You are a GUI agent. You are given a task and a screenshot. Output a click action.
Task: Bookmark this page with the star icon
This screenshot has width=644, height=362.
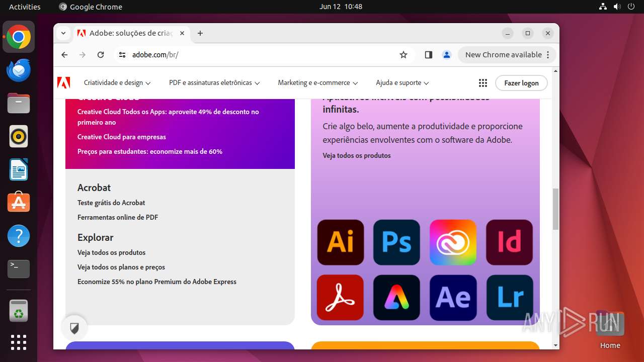(404, 55)
